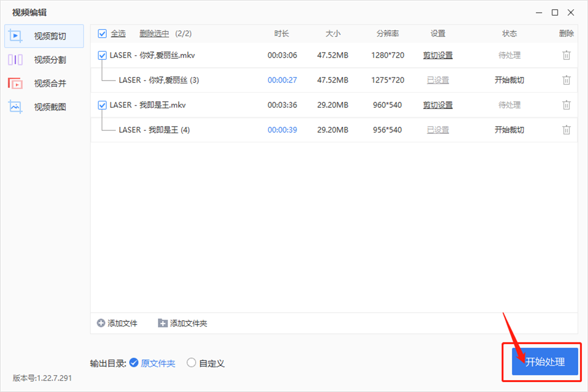The height and width of the screenshot is (392, 588).
Task: Open the 视频剪切 video cut section
Action: coord(44,36)
